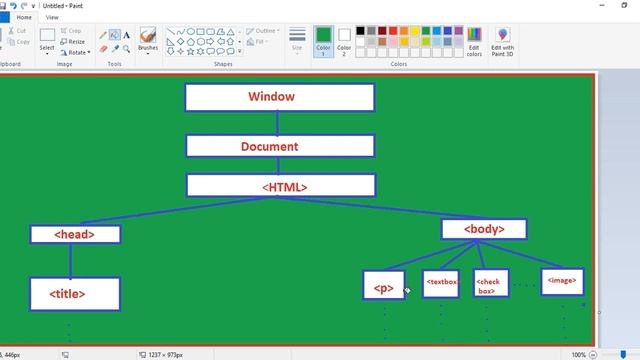Open the shape Fill dropdown
Screen dimensions: 640x360
(258, 42)
